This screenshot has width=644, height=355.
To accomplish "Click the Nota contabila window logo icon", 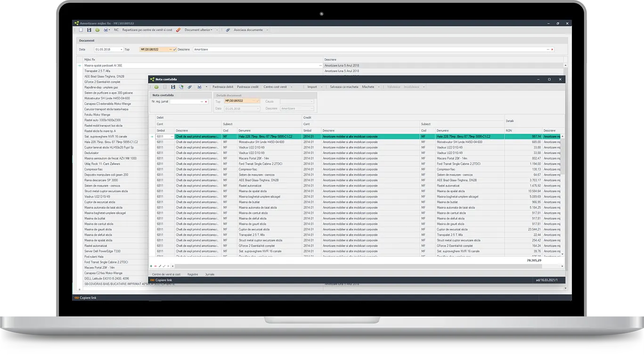I will (x=152, y=79).
